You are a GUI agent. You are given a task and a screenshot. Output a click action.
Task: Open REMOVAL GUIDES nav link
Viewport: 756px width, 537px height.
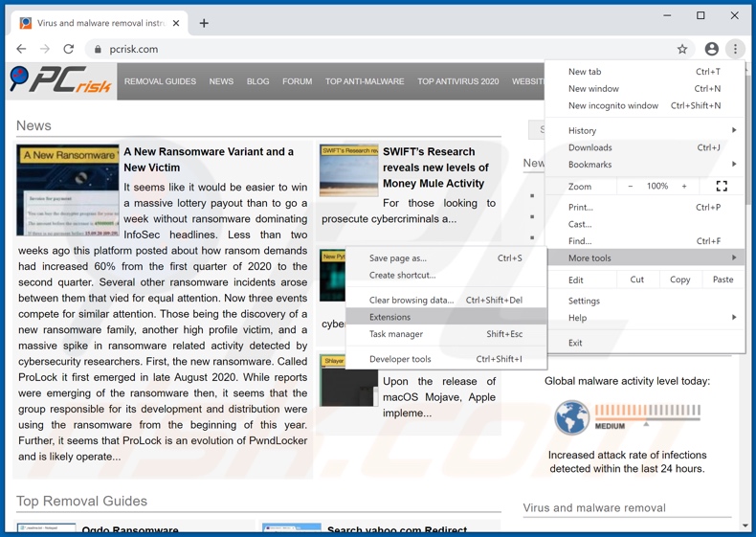160,81
